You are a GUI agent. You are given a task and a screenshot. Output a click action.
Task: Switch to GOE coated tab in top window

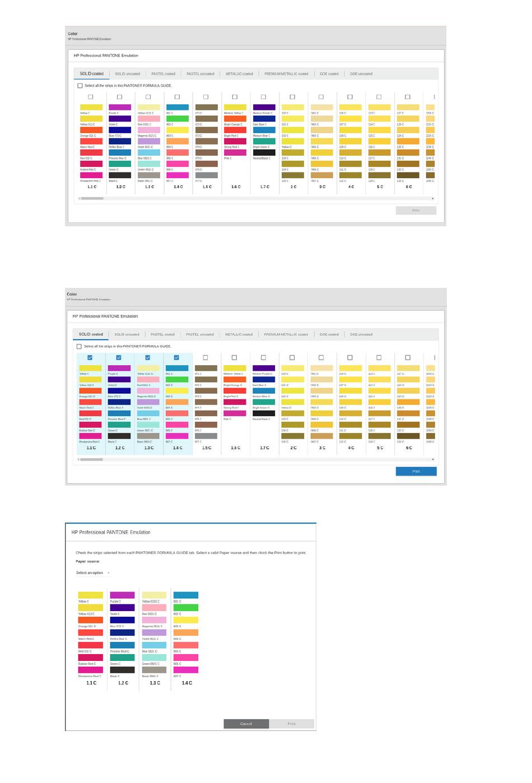click(x=329, y=74)
